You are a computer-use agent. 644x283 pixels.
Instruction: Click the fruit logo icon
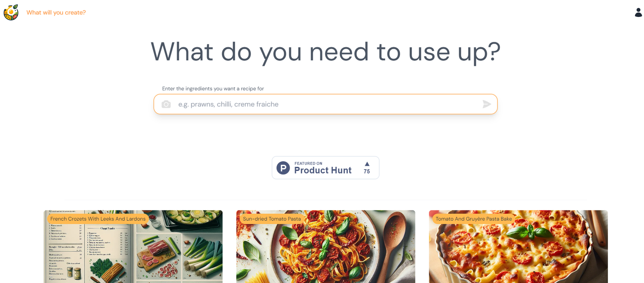click(11, 12)
